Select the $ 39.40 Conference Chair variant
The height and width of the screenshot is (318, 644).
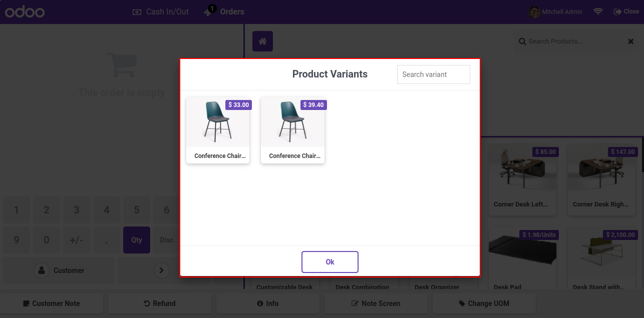[293, 130]
